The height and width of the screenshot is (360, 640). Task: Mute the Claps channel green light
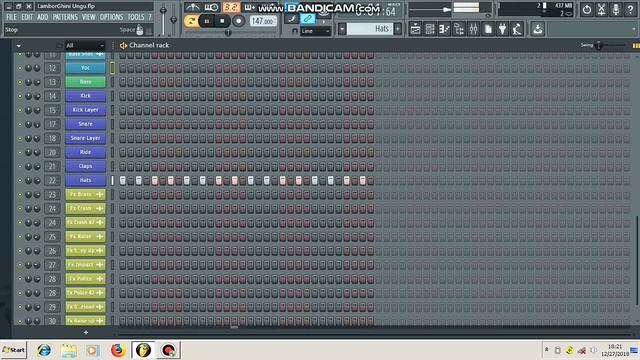point(20,167)
